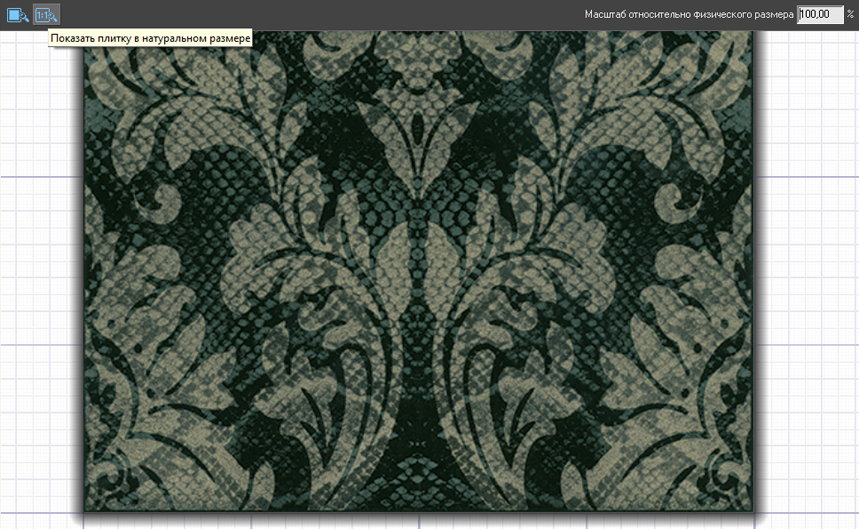Click the 'Масштаб относительно физического размера' label
The image size is (859, 529).
[689, 15]
